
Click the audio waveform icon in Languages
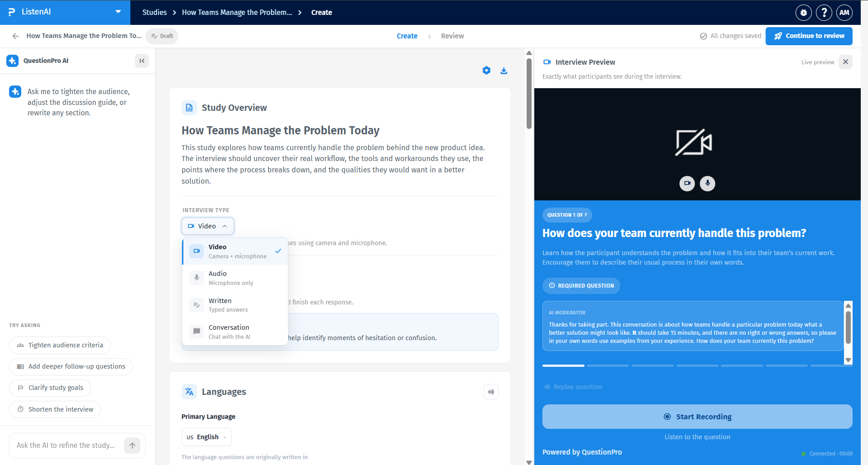click(491, 392)
